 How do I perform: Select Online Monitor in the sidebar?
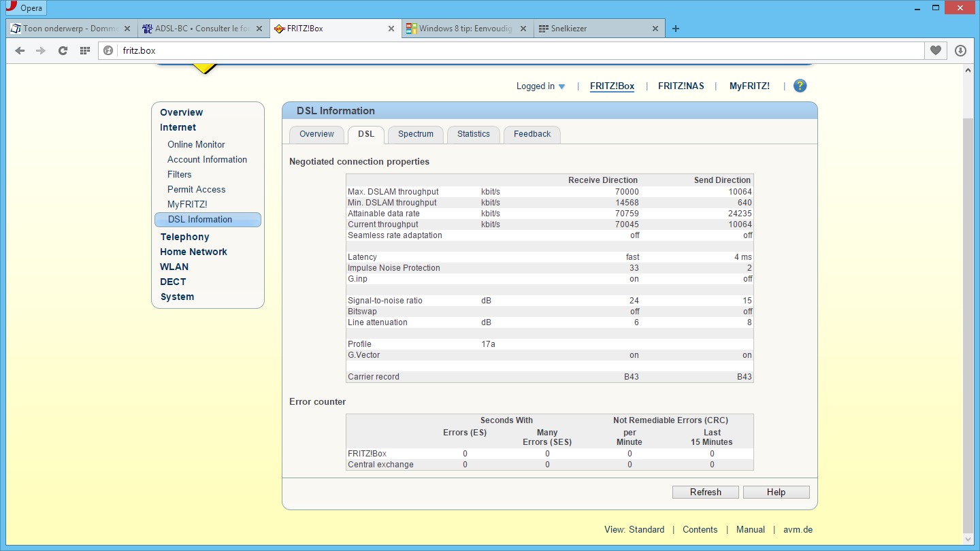(x=196, y=144)
